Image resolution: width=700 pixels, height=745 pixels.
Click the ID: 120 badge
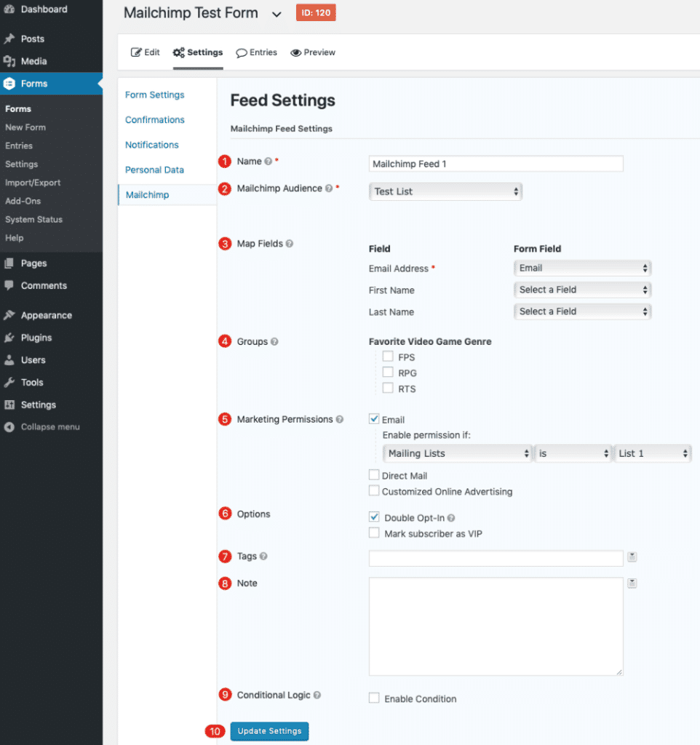[316, 13]
